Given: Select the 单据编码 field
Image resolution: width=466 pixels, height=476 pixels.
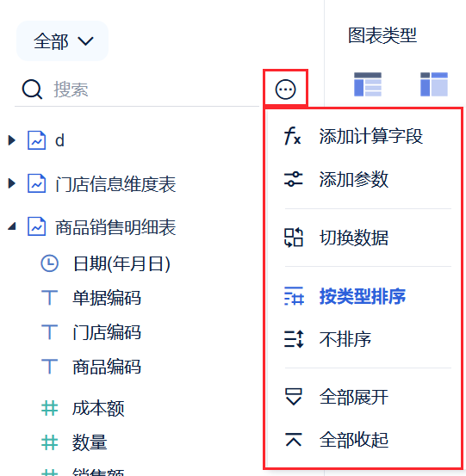Looking at the screenshot, I should coord(107,298).
